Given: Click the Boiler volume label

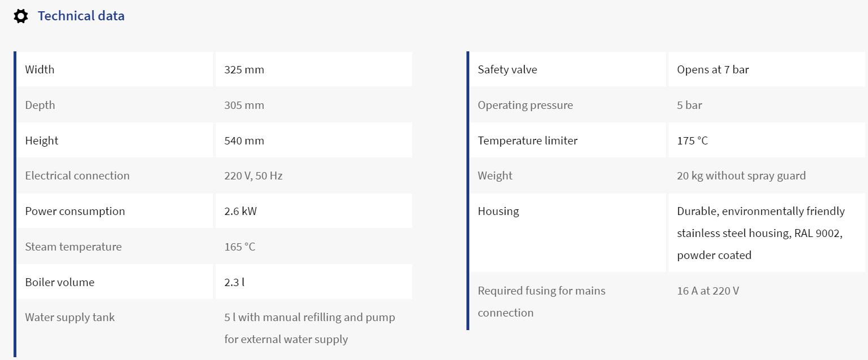Looking at the screenshot, I should [60, 282].
